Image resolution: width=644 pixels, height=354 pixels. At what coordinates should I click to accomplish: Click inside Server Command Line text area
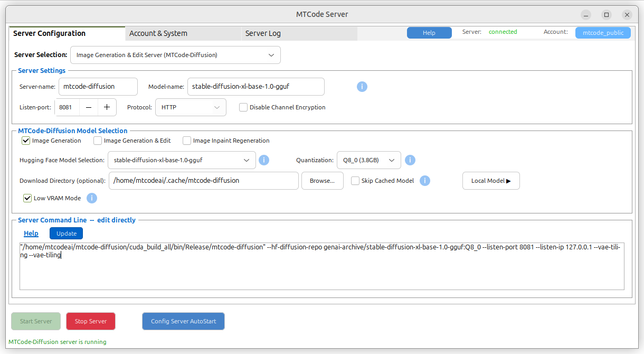[x=322, y=266]
